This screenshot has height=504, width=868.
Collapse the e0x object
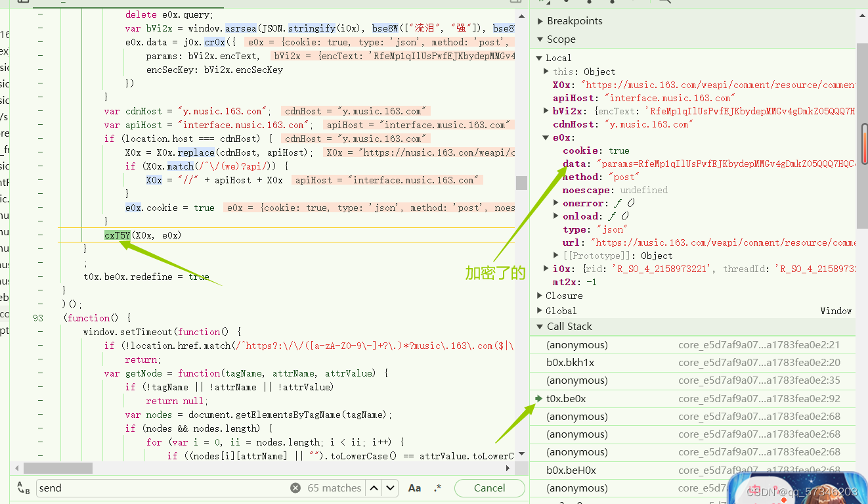546,137
